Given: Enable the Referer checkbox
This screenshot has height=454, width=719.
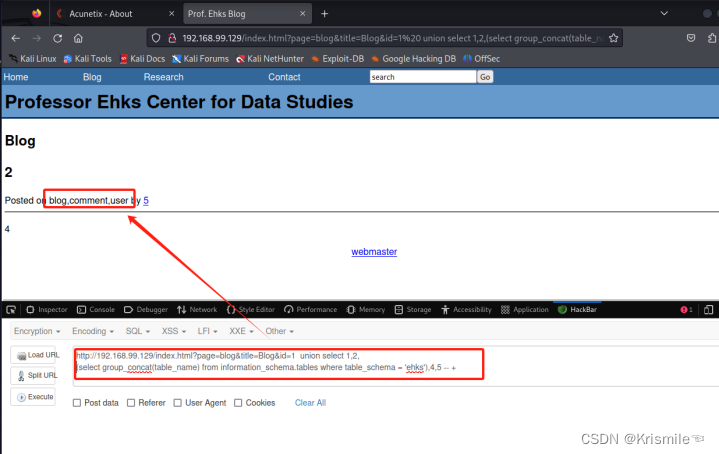Looking at the screenshot, I should (x=131, y=403).
